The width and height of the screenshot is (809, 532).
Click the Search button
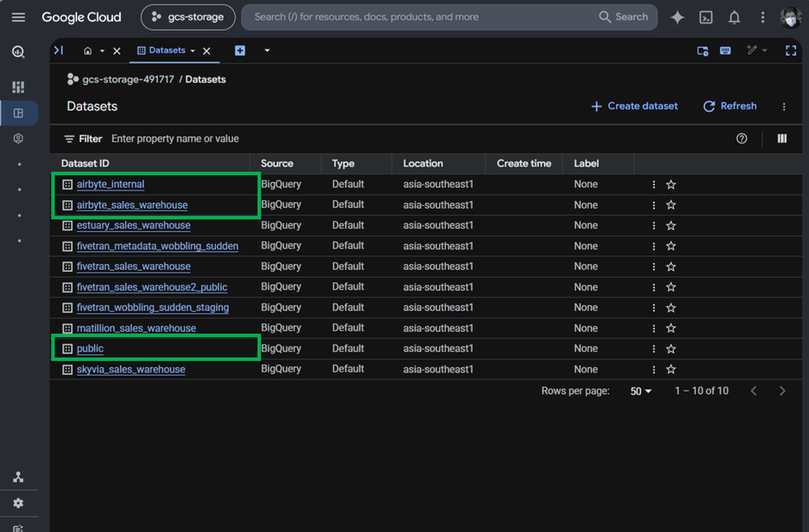tap(623, 17)
